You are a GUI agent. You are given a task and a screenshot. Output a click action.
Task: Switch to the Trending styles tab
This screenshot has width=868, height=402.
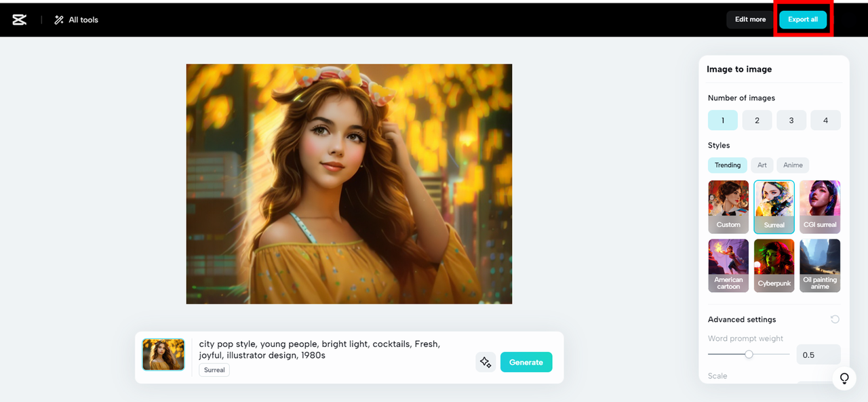(728, 165)
